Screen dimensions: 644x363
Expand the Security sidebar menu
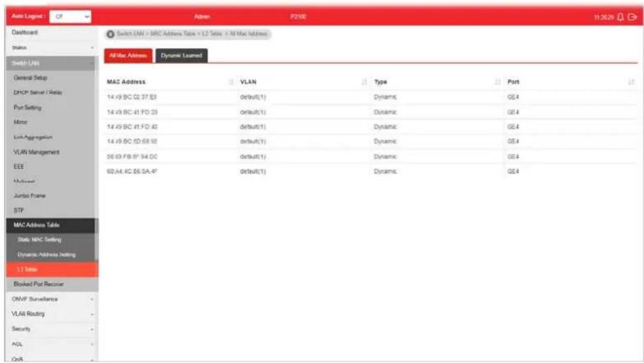tap(52, 329)
